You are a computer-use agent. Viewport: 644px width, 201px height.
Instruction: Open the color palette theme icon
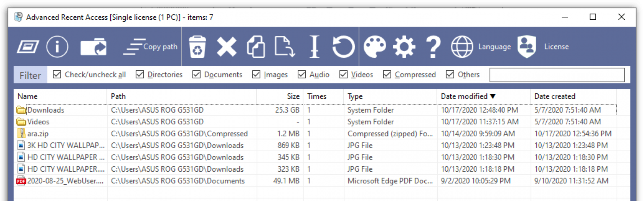375,46
